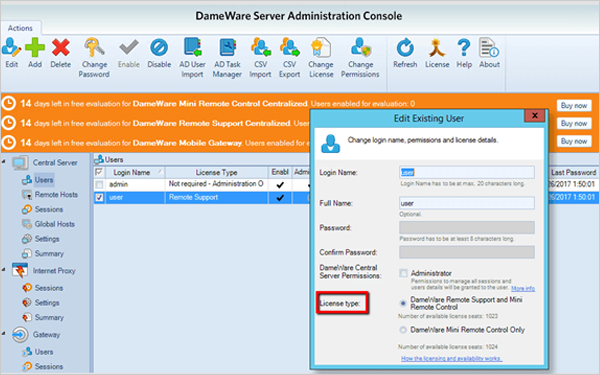The image size is (600, 375).
Task: Open Users under Gateway
Action: [x=38, y=352]
